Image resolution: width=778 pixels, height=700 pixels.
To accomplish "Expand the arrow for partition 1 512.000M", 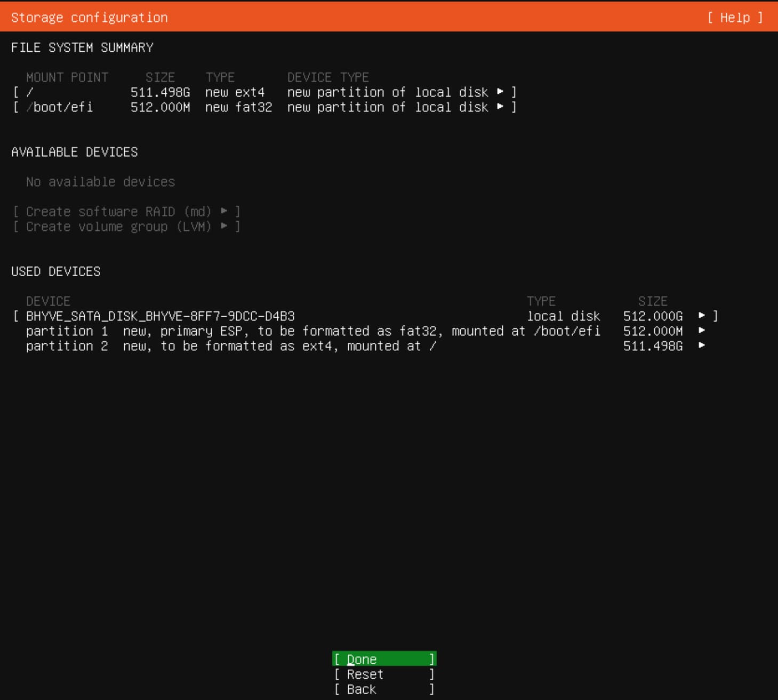I will [702, 331].
